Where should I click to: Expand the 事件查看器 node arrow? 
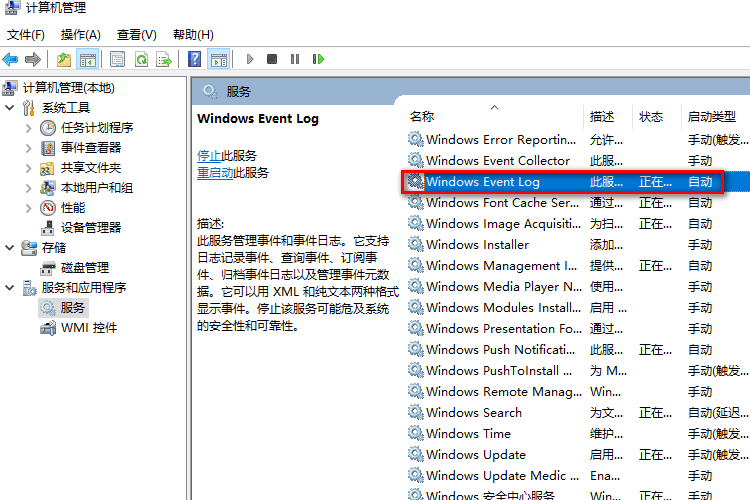[x=29, y=148]
